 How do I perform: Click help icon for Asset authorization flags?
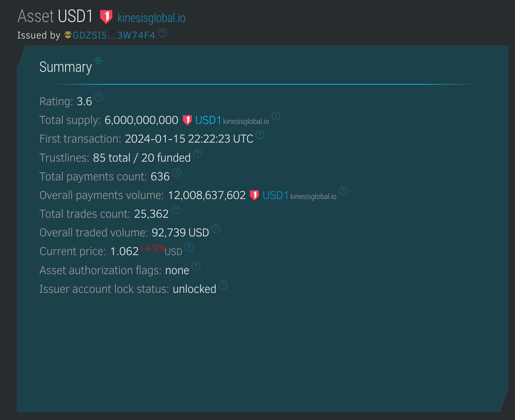tap(196, 266)
